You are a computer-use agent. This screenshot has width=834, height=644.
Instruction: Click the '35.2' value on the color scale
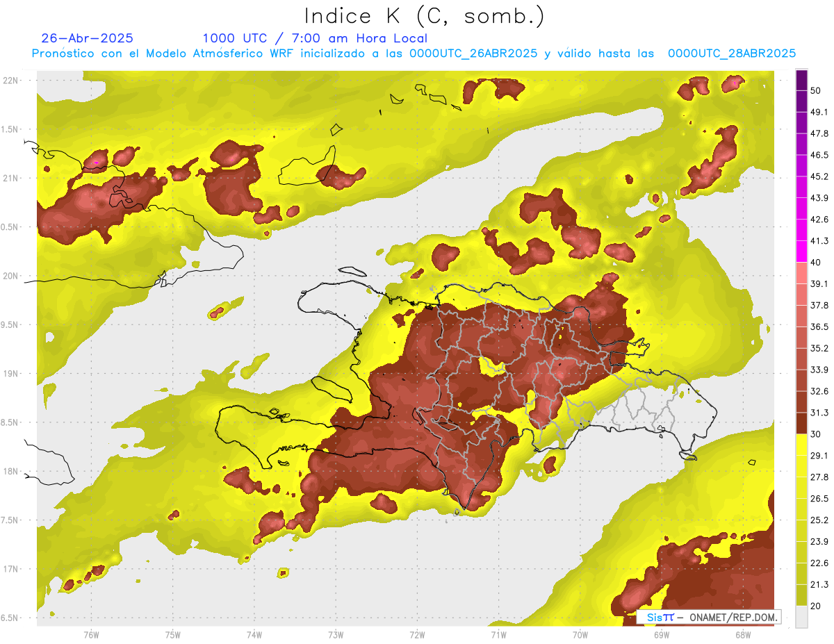pyautogui.click(x=819, y=348)
